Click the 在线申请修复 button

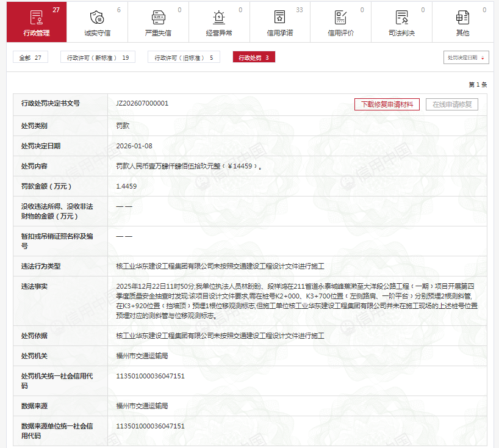point(452,104)
